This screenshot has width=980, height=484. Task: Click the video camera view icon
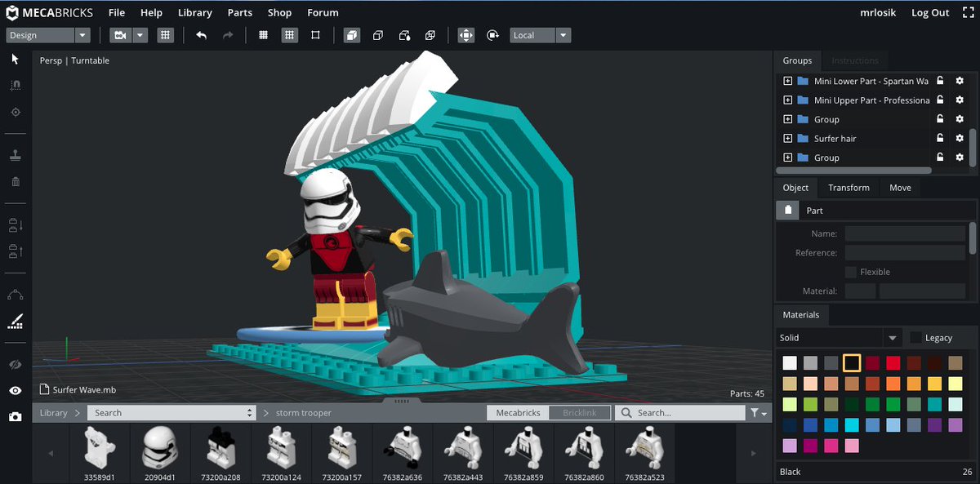120,35
